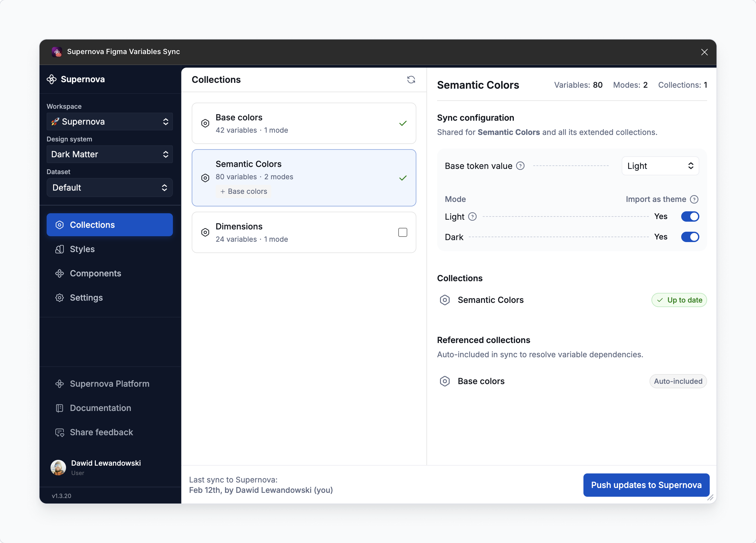Image resolution: width=756 pixels, height=543 pixels.
Task: Click the Dimensions collection hexagon icon
Action: (x=205, y=232)
